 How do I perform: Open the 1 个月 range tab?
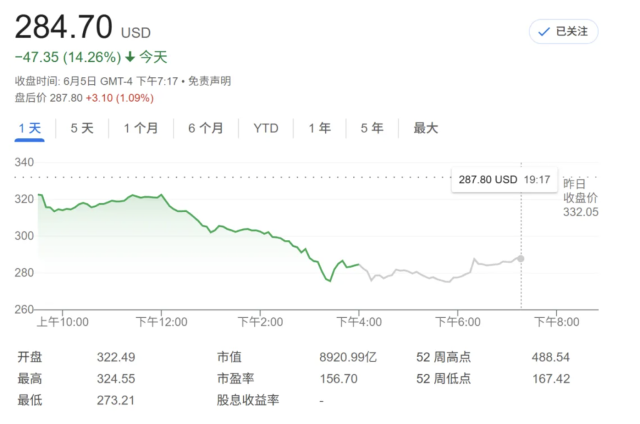coord(141,128)
